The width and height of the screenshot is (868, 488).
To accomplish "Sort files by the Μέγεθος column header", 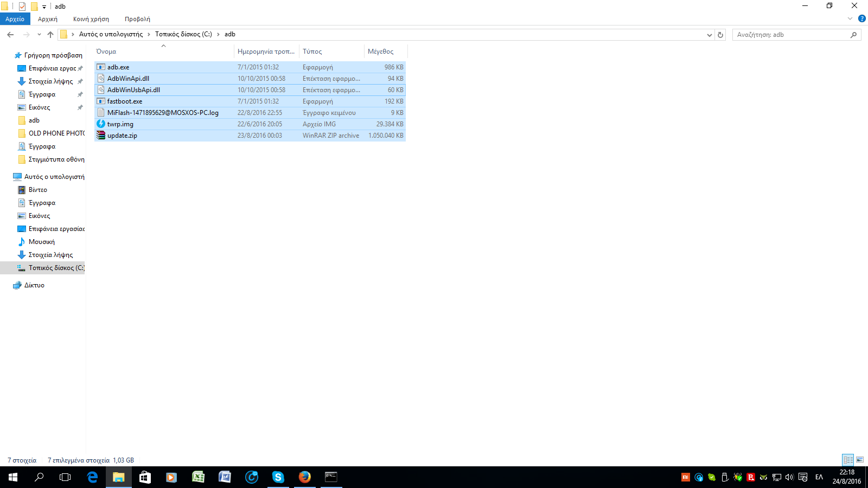I will pyautogui.click(x=381, y=52).
